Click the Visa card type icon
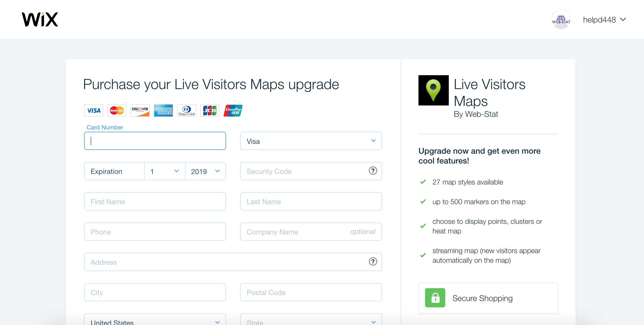The width and height of the screenshot is (644, 325). click(93, 110)
